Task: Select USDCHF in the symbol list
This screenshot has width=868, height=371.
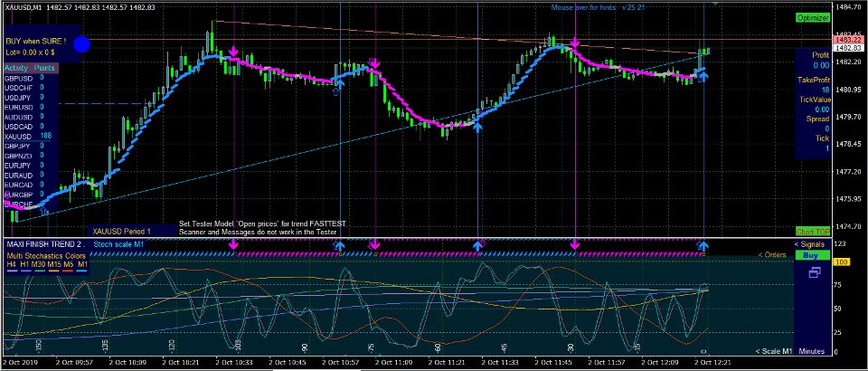Action: (18, 88)
